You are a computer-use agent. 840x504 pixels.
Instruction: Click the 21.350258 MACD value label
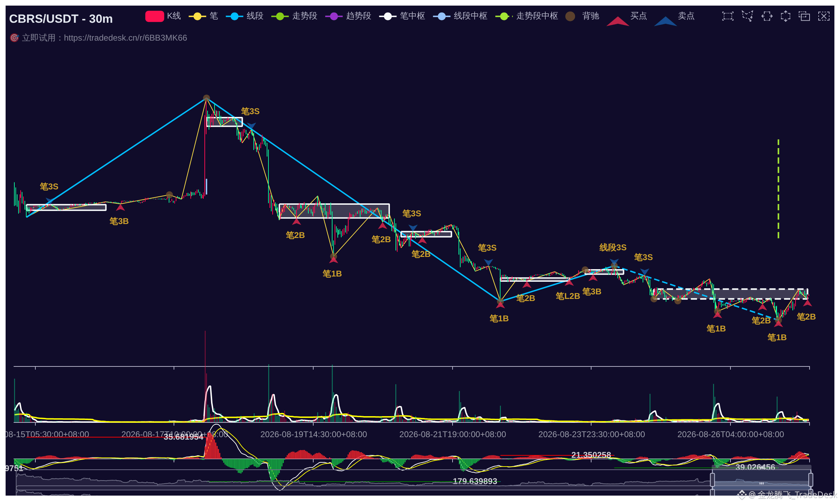tap(591, 455)
